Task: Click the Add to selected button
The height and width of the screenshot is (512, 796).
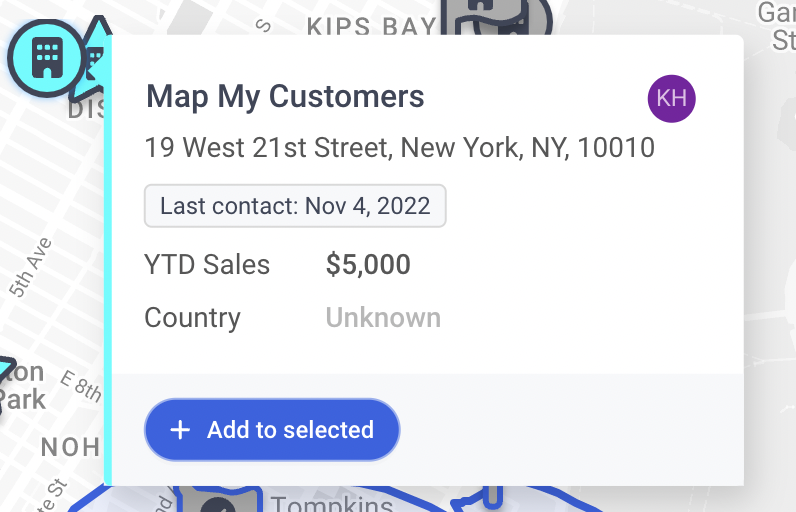Action: pos(272,430)
